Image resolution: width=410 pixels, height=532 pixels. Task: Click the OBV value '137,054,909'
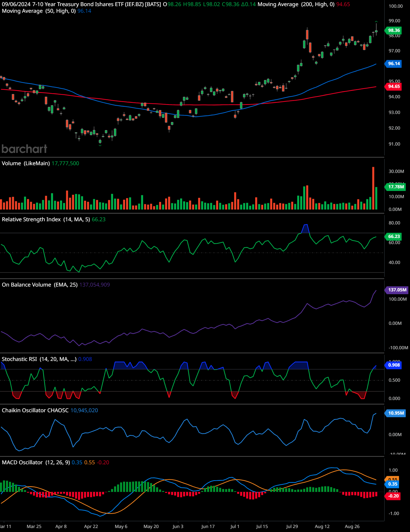coord(95,285)
